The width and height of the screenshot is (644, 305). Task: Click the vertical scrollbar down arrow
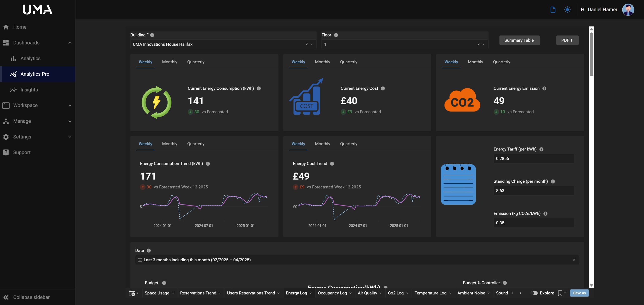point(591,286)
